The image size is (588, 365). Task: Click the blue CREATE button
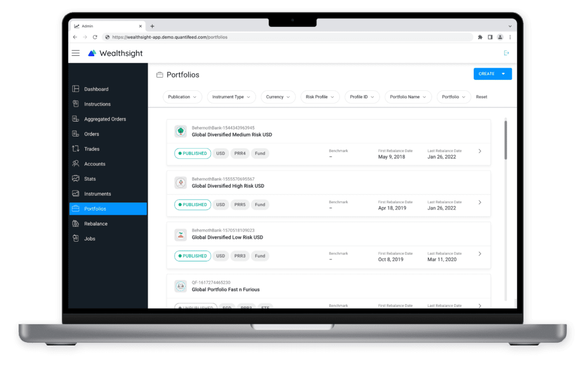pyautogui.click(x=492, y=74)
